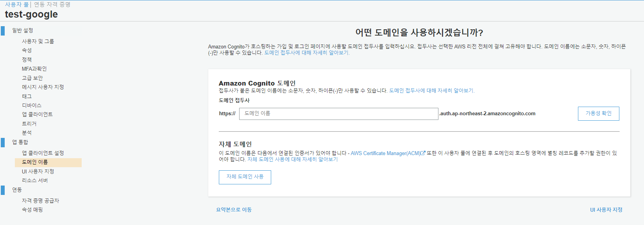Image resolution: width=644 pixels, height=225 pixels.
Task: Open 앱 클라이언트 sidebar item
Action: click(x=37, y=114)
